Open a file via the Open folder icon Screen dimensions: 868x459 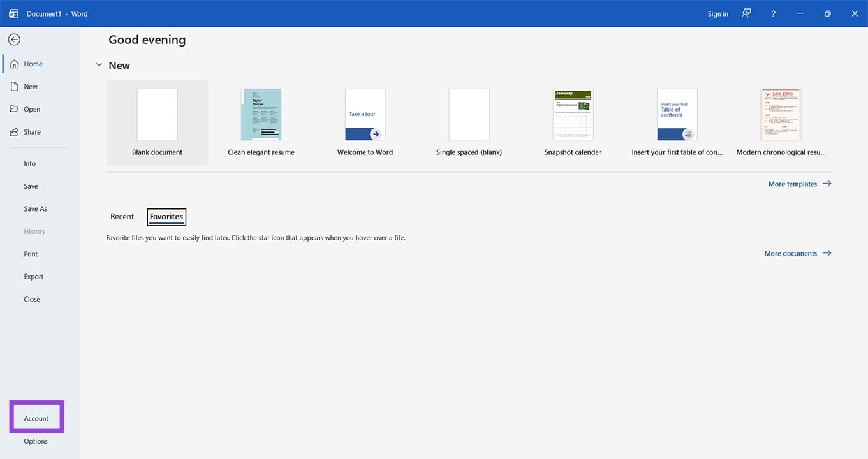pos(14,108)
